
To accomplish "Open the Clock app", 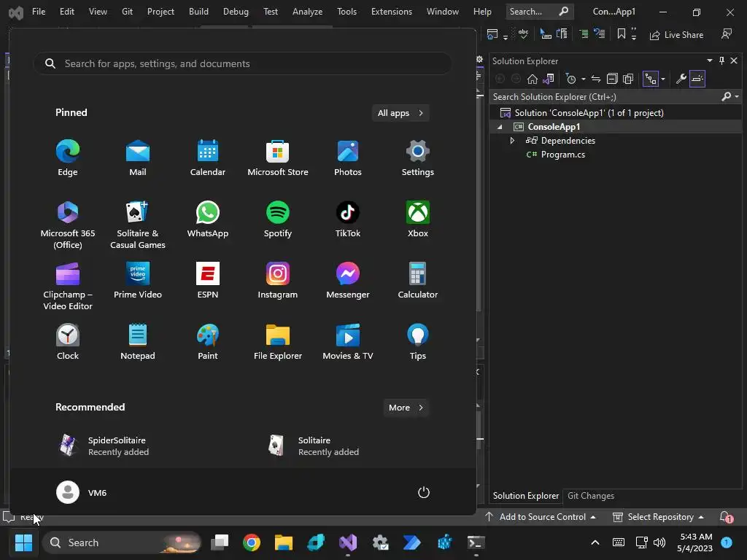I will 68,342.
